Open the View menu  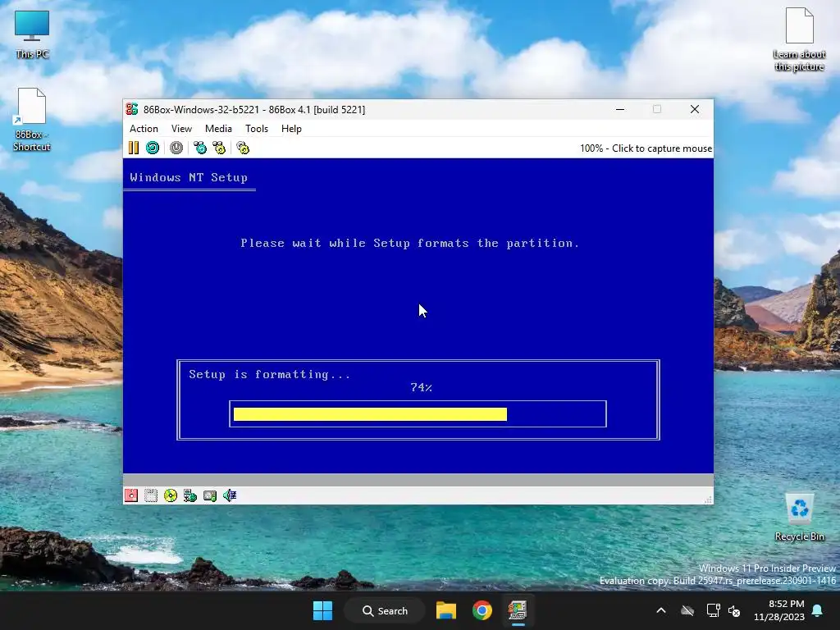[x=181, y=129]
